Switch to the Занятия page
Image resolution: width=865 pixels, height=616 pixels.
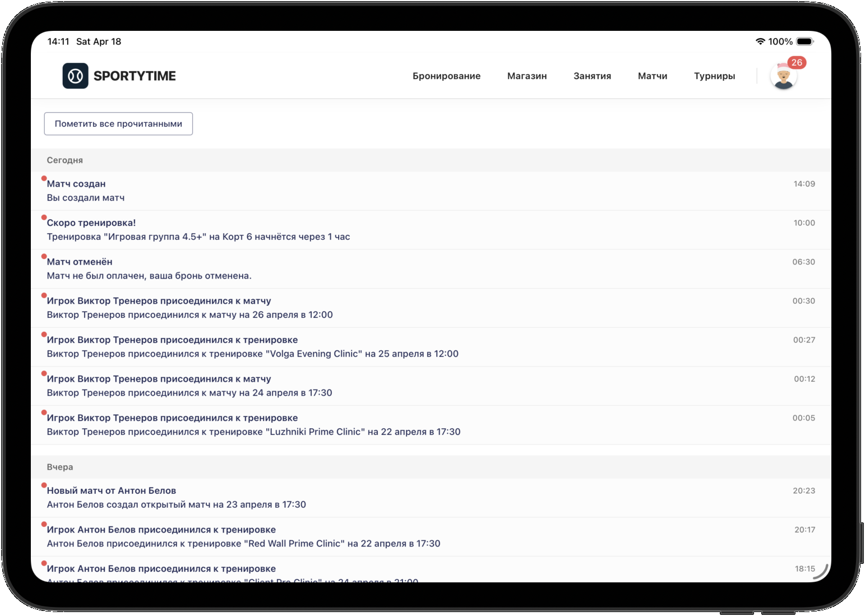coord(592,76)
